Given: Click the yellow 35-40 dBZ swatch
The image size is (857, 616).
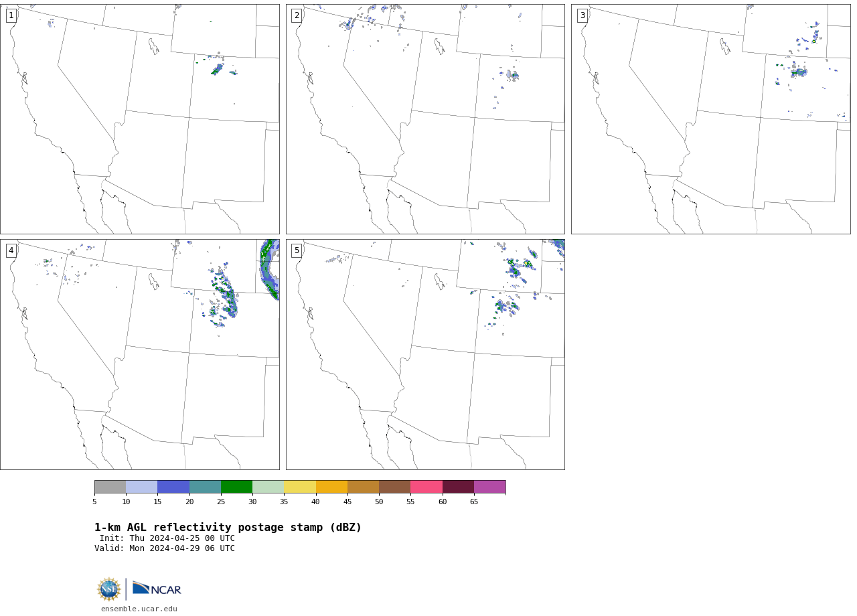Looking at the screenshot, I should tap(300, 487).
